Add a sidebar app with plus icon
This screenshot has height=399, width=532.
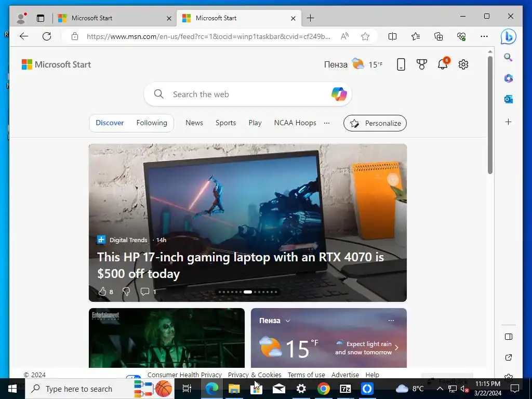(x=508, y=122)
